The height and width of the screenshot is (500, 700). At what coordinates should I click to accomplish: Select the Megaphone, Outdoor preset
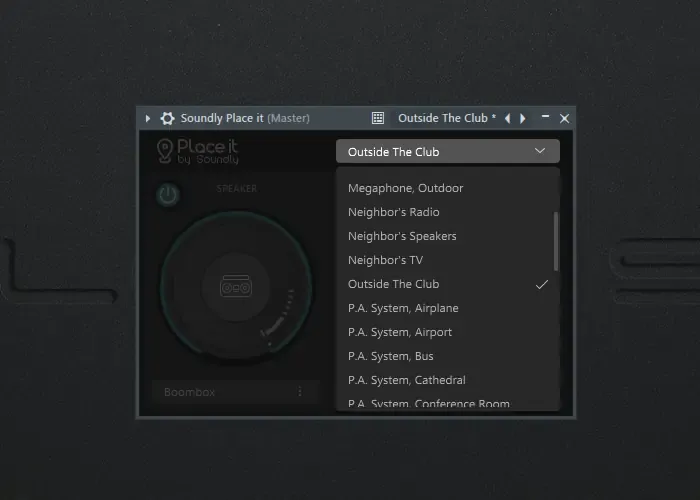pos(448,188)
